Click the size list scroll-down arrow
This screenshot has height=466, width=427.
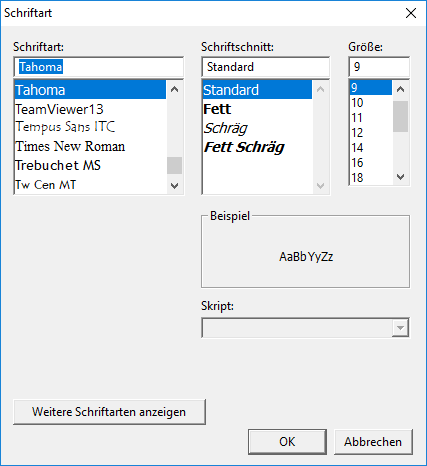pos(401,177)
